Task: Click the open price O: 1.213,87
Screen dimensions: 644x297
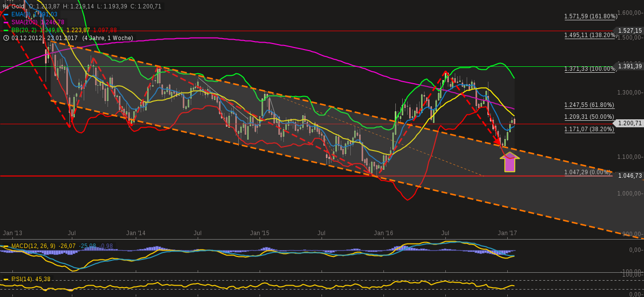Action: [x=44, y=6]
